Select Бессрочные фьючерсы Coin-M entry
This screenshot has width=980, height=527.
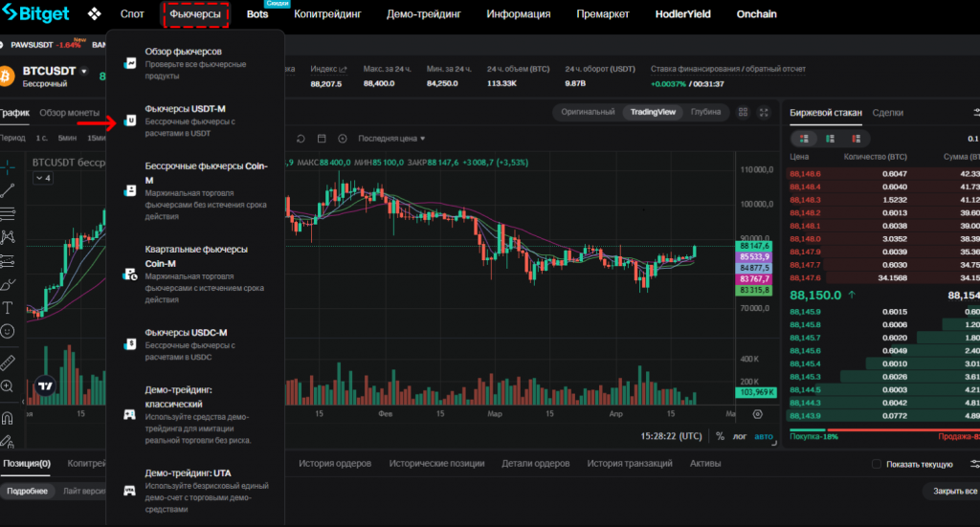pyautogui.click(x=195, y=190)
